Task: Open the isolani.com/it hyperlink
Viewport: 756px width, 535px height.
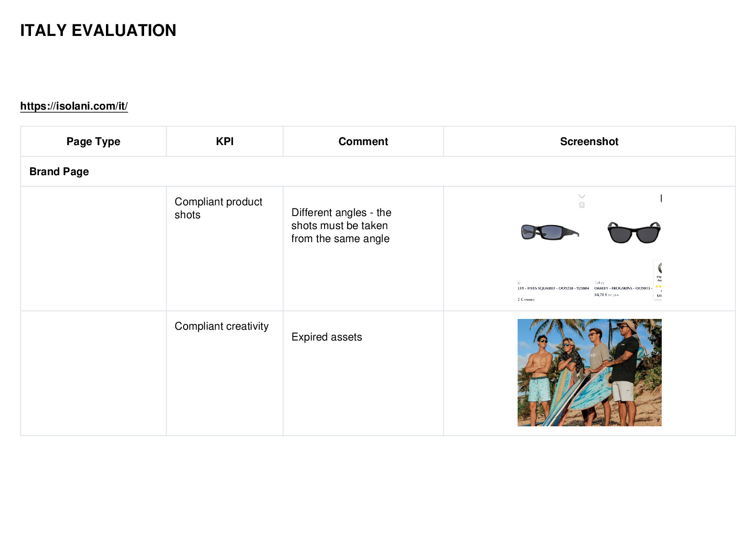Action: pyautogui.click(x=74, y=106)
